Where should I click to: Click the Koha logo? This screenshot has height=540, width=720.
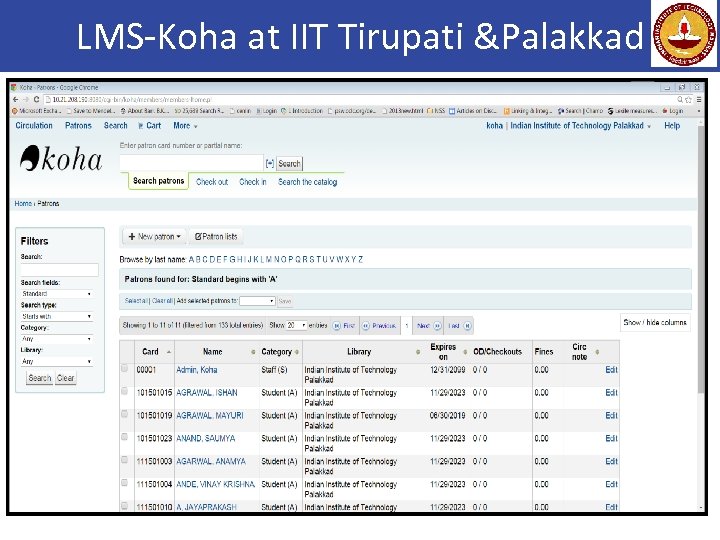61,158
